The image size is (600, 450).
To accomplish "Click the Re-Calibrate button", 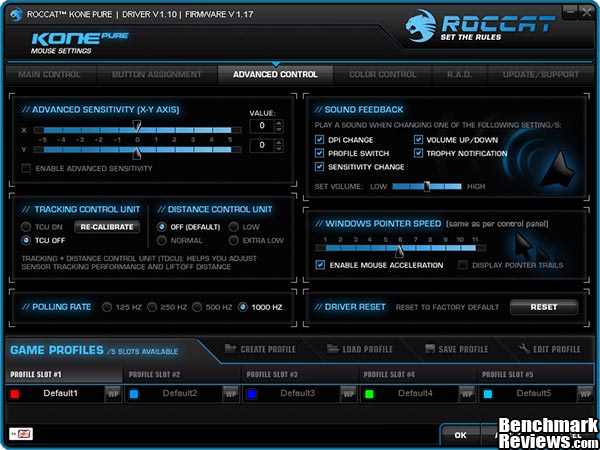I will tap(107, 227).
